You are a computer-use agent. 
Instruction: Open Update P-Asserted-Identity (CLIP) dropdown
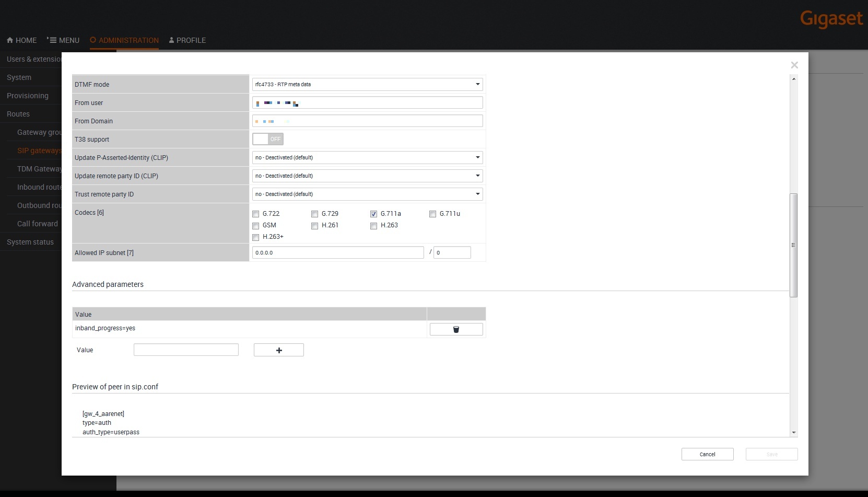[368, 157]
